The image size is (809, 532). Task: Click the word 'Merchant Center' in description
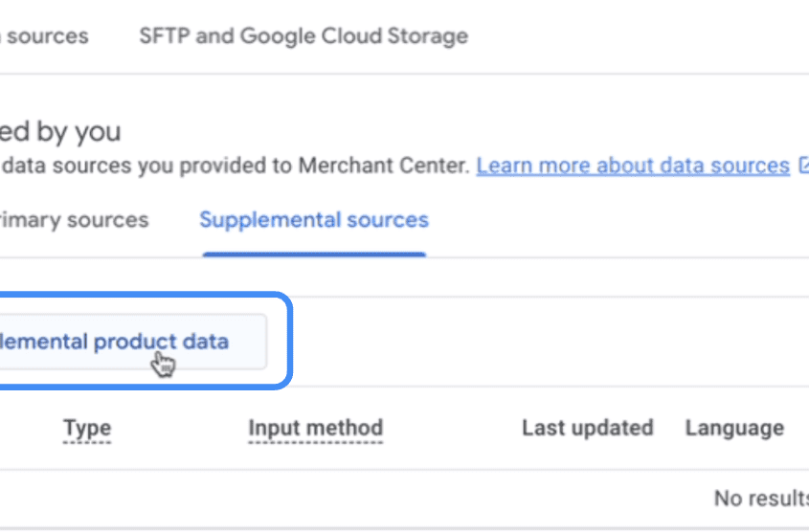[x=384, y=166]
